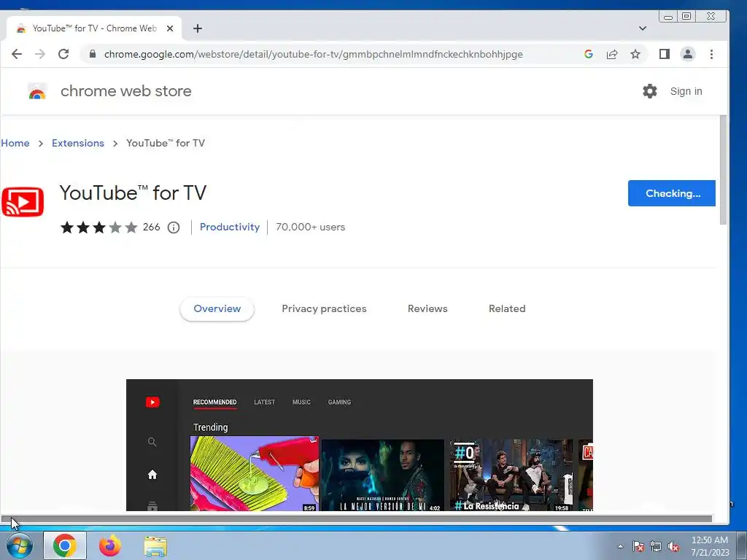This screenshot has height=560, width=747.
Task: Open the Windows Start menu
Action: (x=20, y=546)
